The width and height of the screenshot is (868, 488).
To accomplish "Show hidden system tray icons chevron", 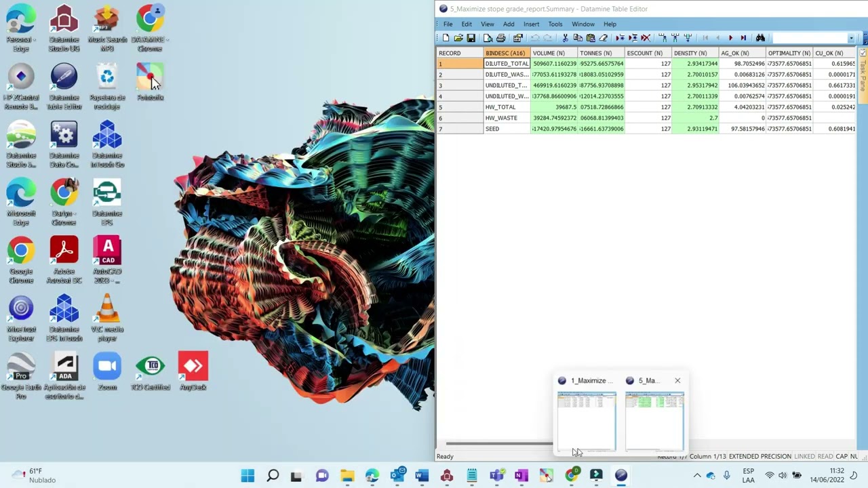I will pyautogui.click(x=696, y=476).
